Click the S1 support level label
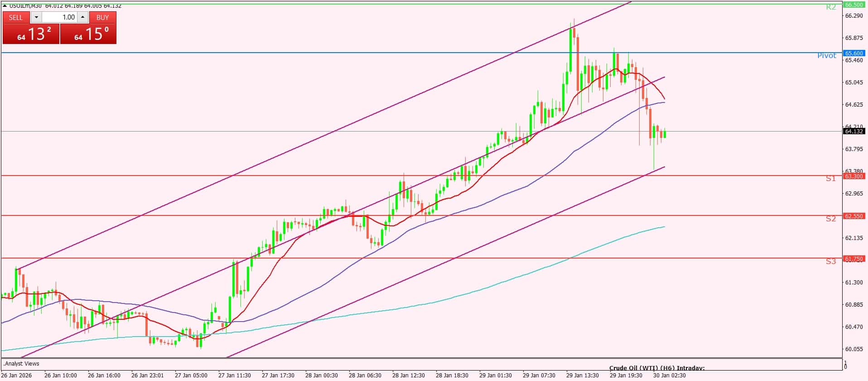Viewport: 868px width, 381px height. pyautogui.click(x=830, y=179)
